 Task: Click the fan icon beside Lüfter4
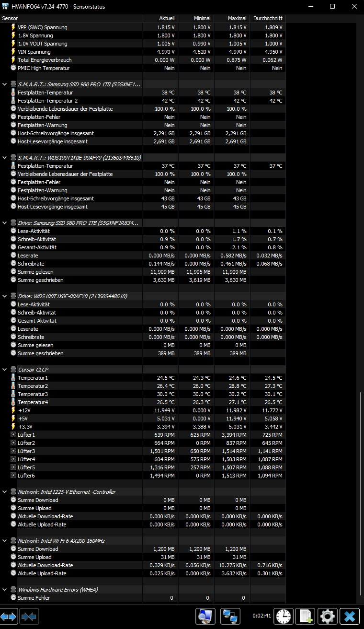click(13, 459)
